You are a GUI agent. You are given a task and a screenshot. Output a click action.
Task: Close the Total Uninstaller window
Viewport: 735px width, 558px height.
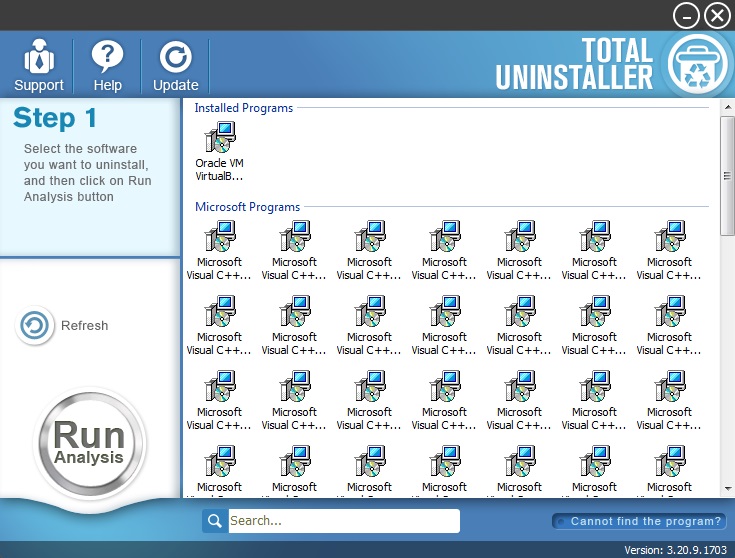pyautogui.click(x=718, y=16)
